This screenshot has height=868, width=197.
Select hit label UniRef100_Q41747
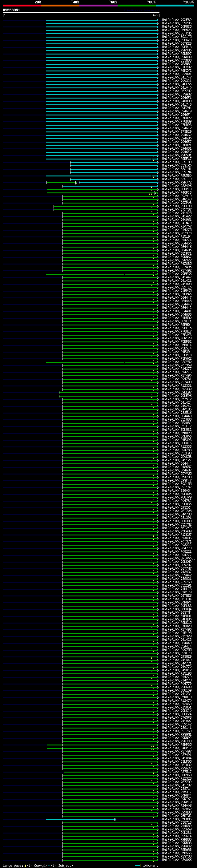(x=177, y=78)
